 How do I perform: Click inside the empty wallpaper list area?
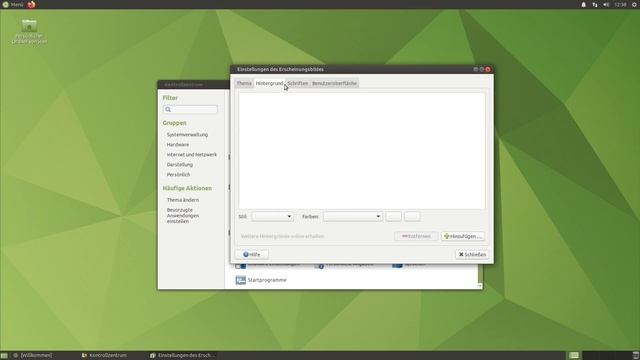[362, 151]
